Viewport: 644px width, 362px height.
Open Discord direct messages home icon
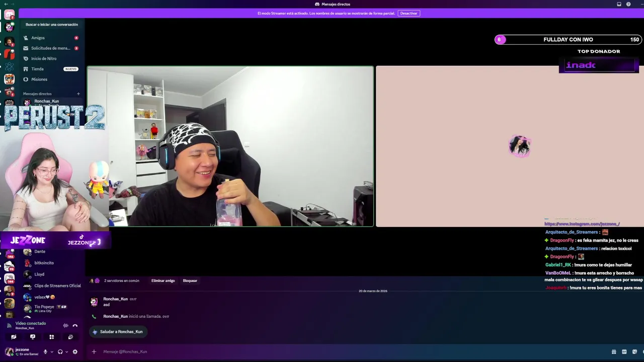pyautogui.click(x=9, y=15)
